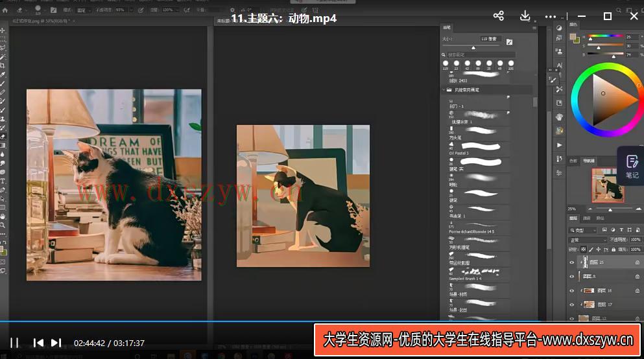Open the 93% opacity dropdown arrow
The image size is (644, 359).
[132, 10]
